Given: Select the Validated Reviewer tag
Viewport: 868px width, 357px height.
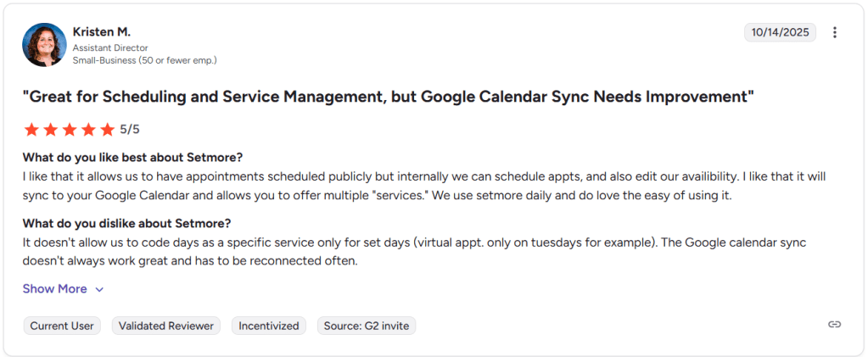Looking at the screenshot, I should point(166,326).
